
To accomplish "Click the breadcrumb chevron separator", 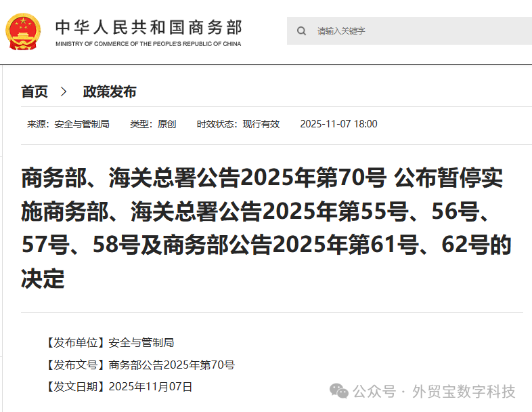I will pos(64,91).
